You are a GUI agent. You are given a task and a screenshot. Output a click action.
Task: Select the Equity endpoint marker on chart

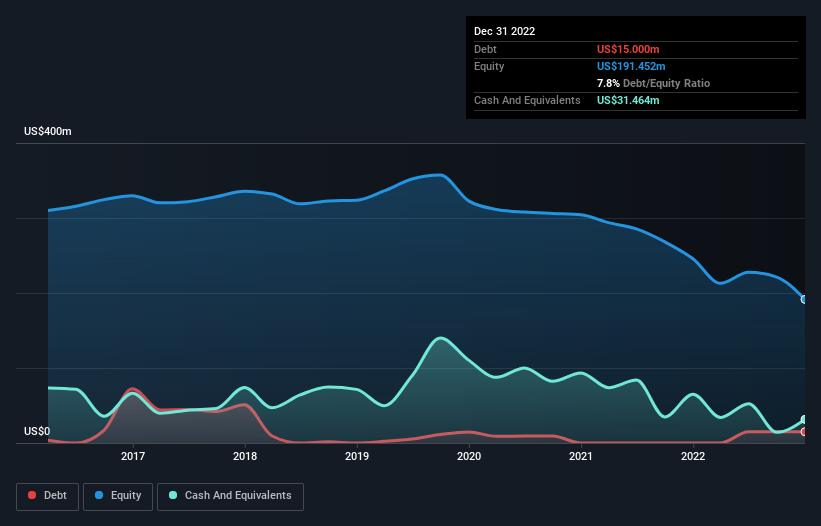click(804, 300)
